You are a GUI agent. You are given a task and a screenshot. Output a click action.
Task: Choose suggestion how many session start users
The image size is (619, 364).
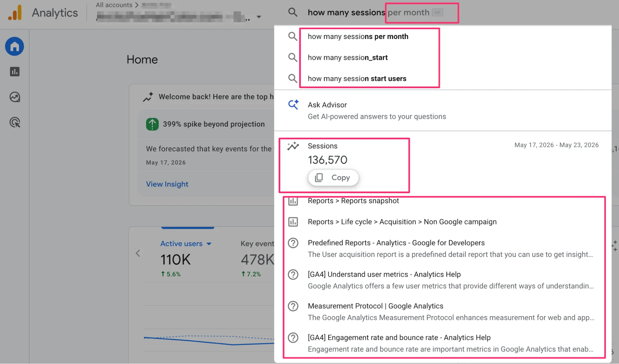pos(357,79)
